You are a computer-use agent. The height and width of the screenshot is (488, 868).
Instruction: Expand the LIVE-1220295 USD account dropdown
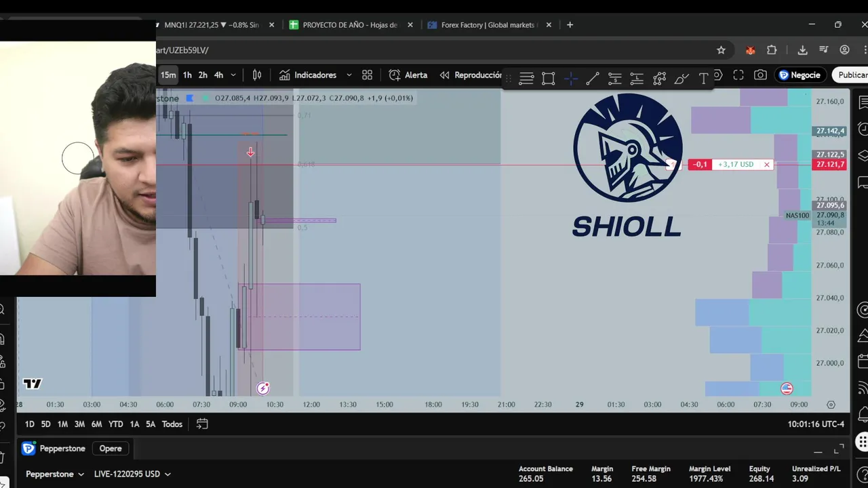(x=132, y=474)
